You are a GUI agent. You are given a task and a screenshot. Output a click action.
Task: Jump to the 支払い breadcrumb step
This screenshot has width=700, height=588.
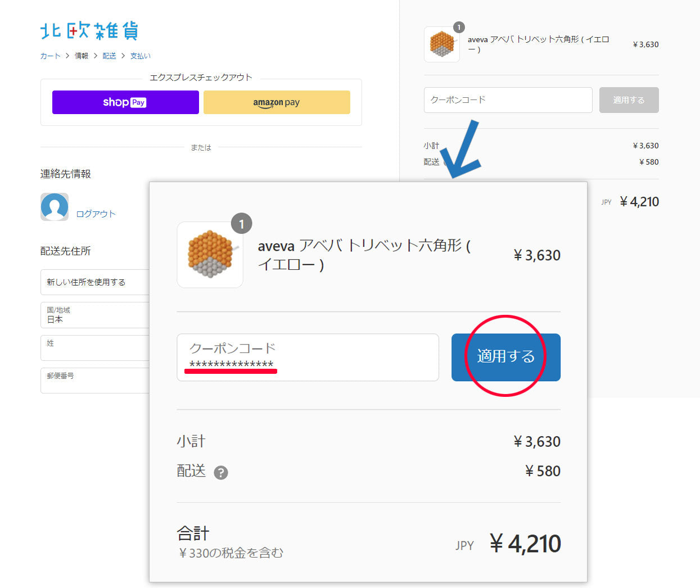(x=140, y=56)
